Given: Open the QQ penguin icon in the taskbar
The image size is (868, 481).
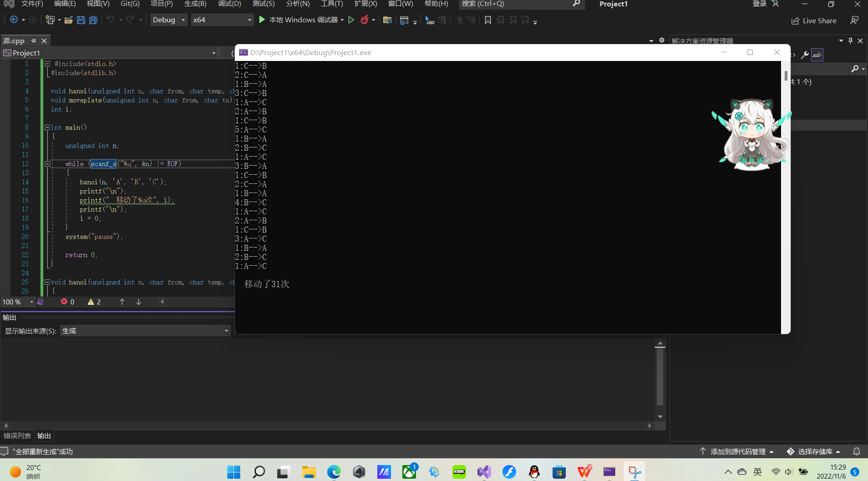Looking at the screenshot, I should coord(534,472).
